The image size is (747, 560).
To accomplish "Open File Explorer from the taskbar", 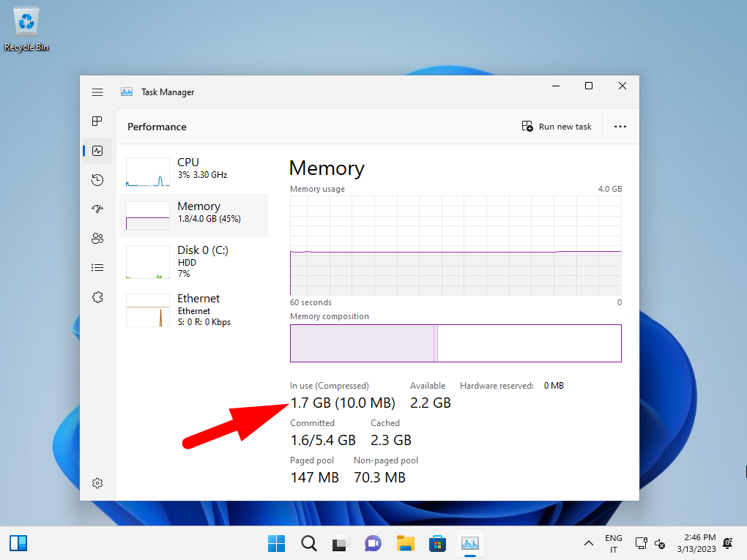I will point(406,543).
